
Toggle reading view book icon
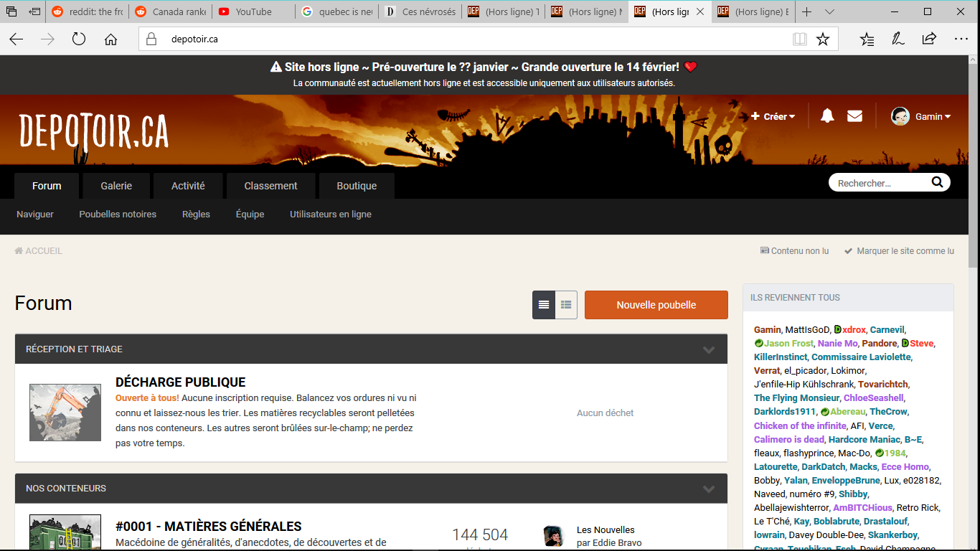(800, 39)
